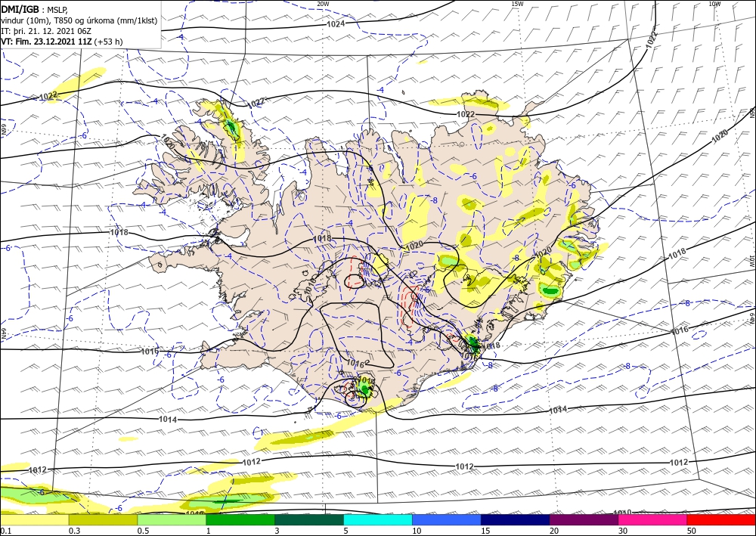Click the "50" legend value label
Screen dimensions: 756x536
pyautogui.click(x=692, y=531)
